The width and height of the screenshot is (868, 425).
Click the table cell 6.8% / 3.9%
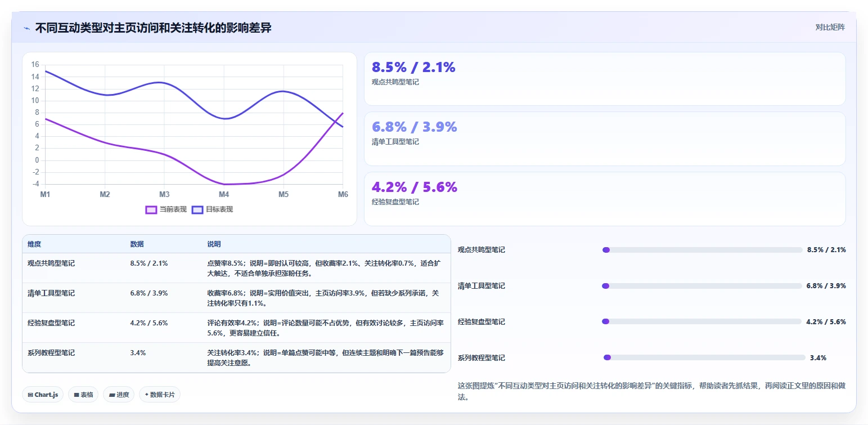coord(149,293)
